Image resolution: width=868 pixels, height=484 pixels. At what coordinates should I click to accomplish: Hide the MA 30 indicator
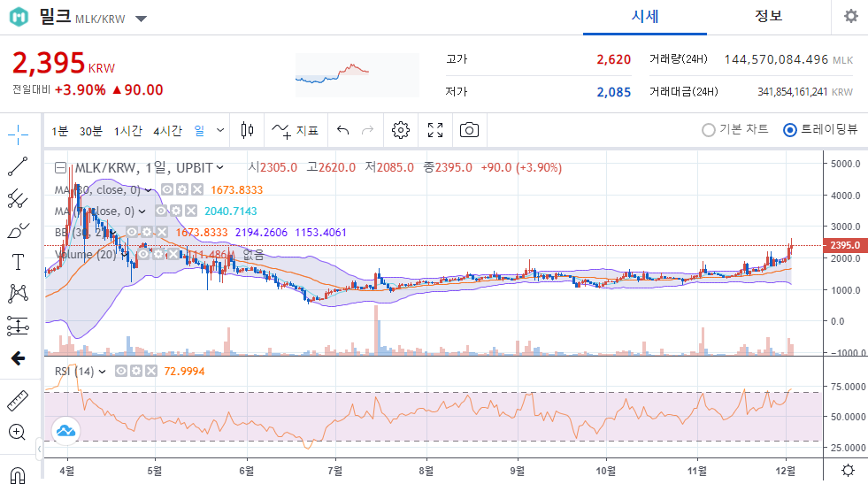click(167, 189)
